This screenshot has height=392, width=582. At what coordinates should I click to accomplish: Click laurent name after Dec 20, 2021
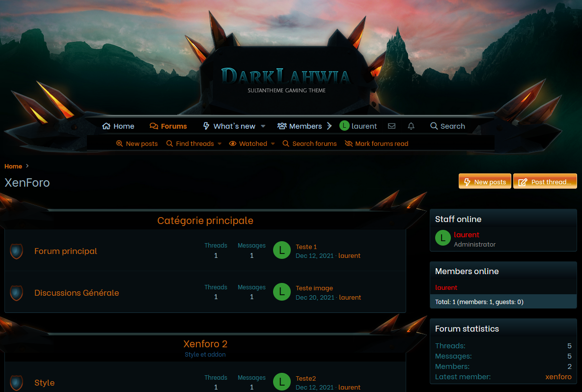(350, 297)
